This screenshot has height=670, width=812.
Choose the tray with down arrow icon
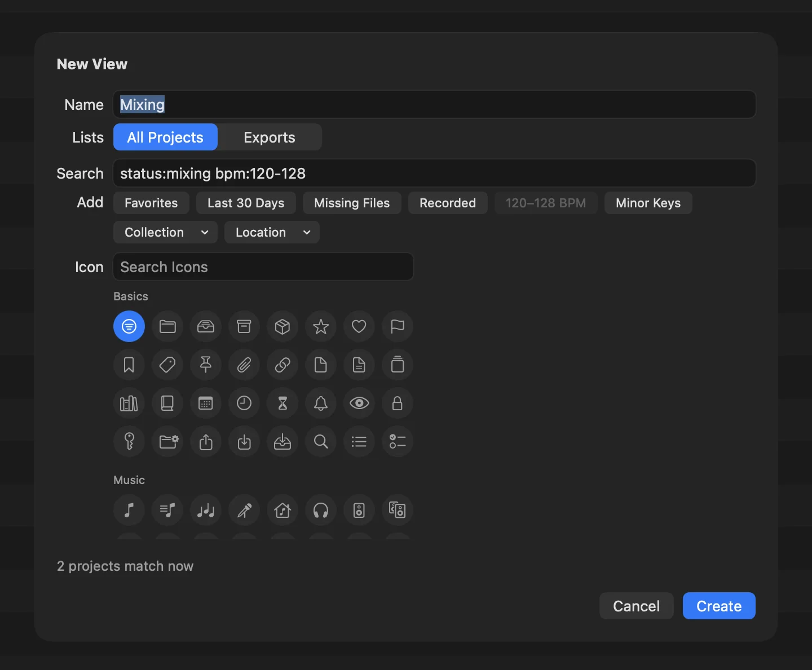283,441
